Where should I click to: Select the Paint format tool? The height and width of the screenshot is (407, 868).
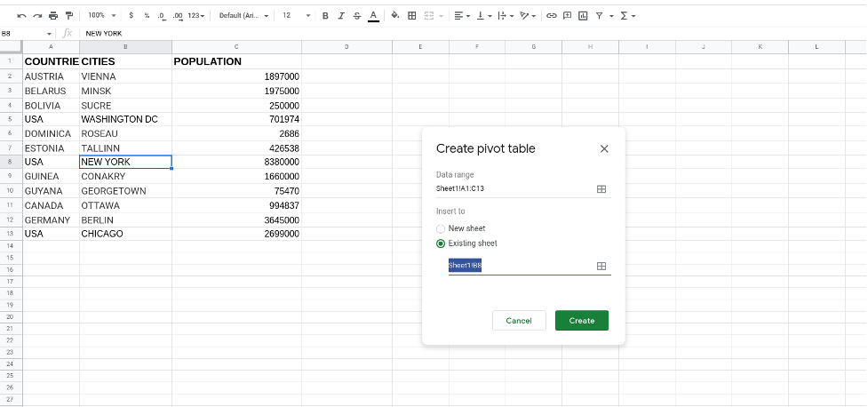click(69, 16)
